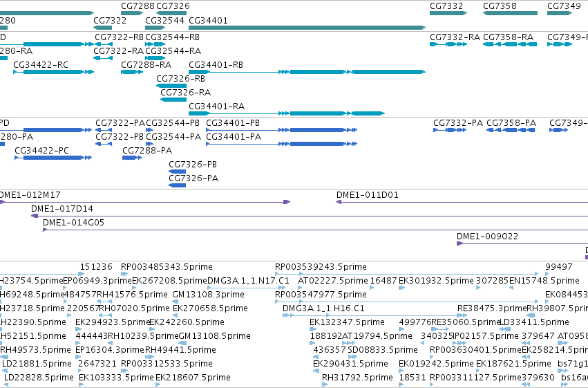Click transcript CG34401-RB label
Screen dimensions: 588x388
[216, 65]
